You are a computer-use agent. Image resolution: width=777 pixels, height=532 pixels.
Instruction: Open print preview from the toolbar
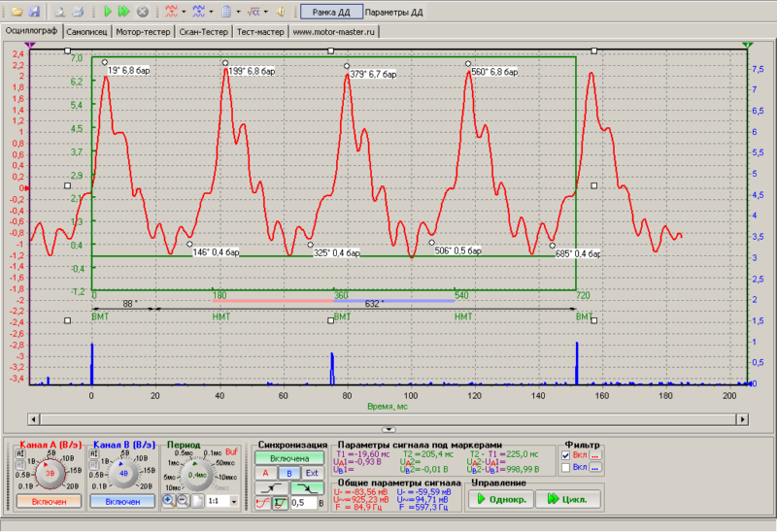pyautogui.click(x=60, y=13)
